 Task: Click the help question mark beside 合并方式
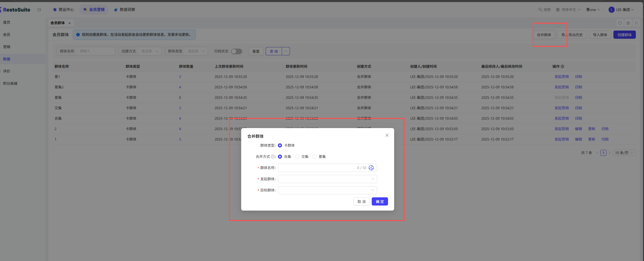click(273, 157)
